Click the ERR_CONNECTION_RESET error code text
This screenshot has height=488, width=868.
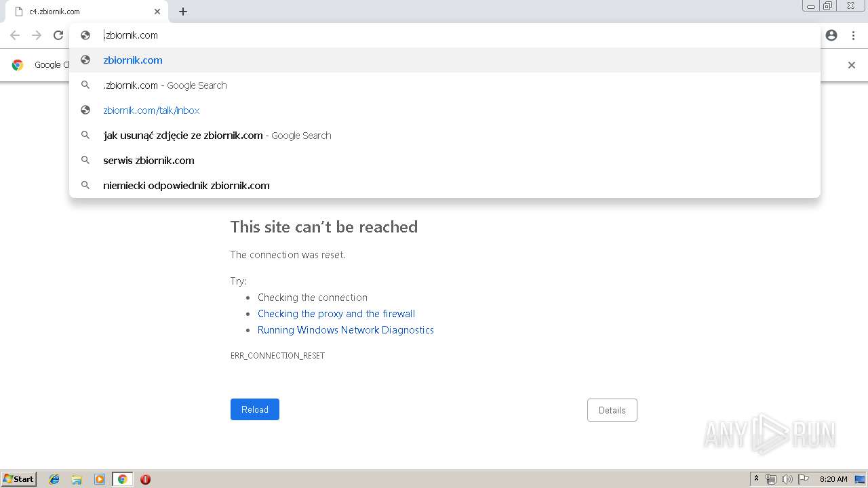click(x=277, y=356)
